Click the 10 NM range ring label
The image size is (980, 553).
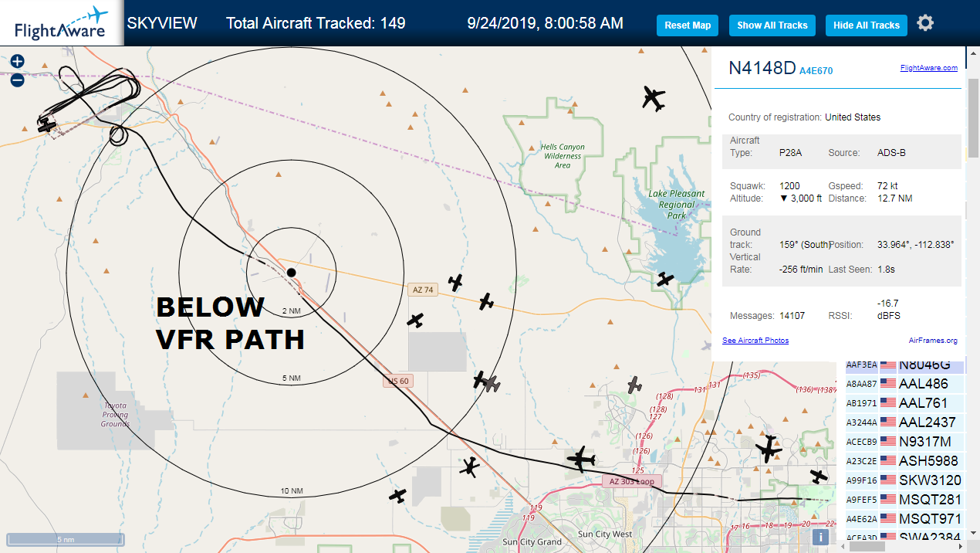point(292,491)
